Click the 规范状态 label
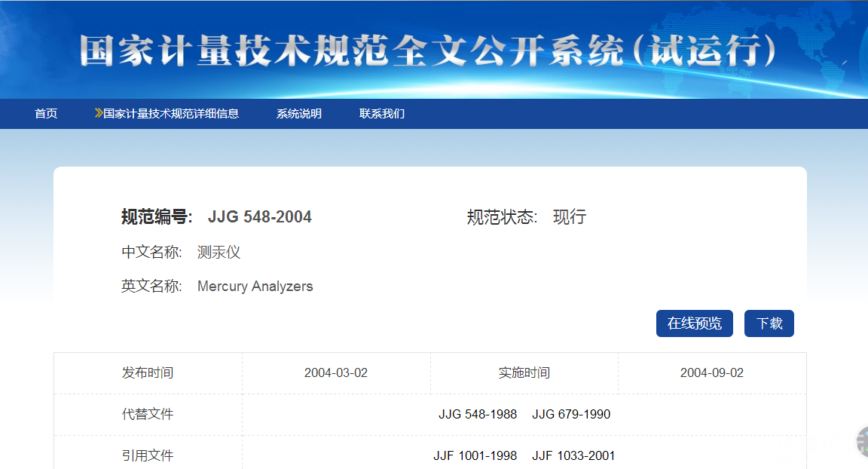 click(502, 216)
